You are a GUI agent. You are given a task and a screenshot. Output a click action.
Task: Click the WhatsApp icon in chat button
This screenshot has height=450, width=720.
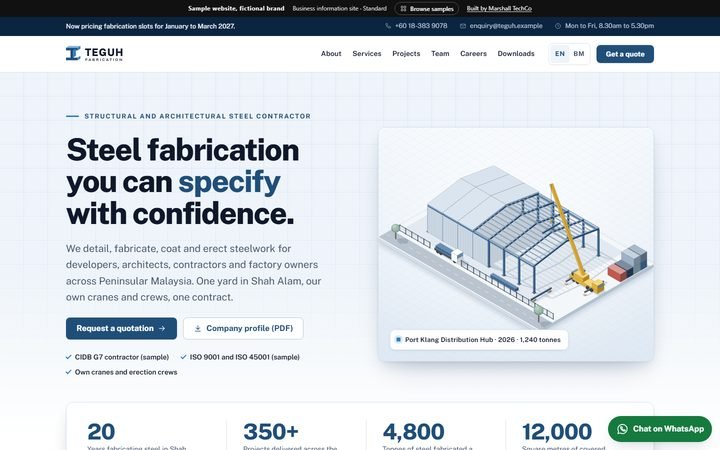622,429
